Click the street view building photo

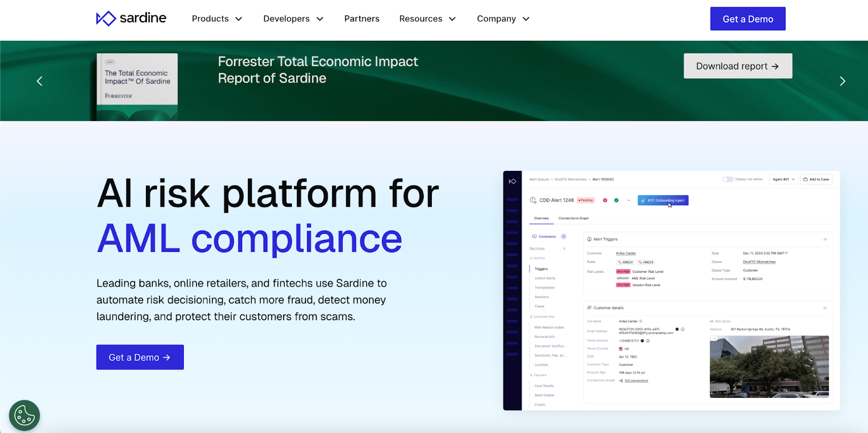[769, 366]
